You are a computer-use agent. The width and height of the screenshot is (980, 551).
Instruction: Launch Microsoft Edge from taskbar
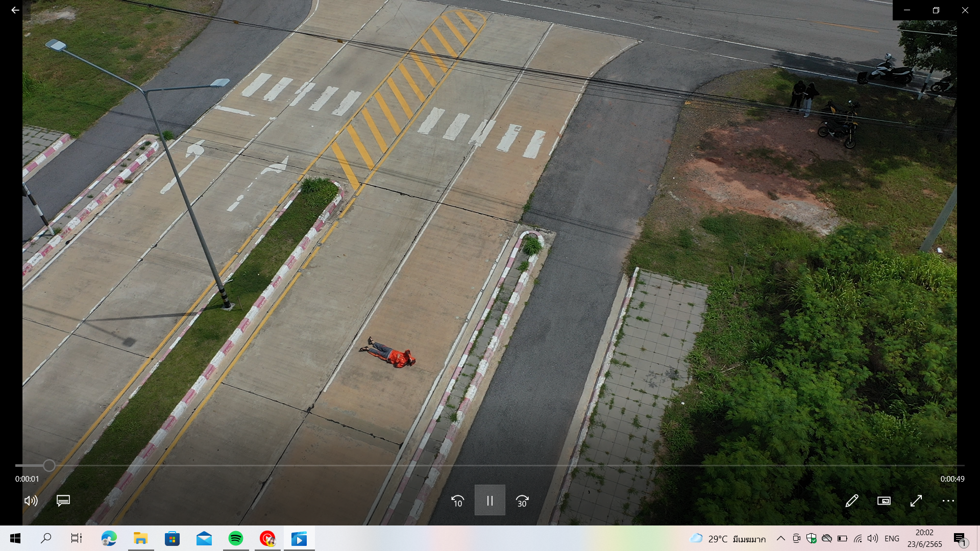click(109, 538)
